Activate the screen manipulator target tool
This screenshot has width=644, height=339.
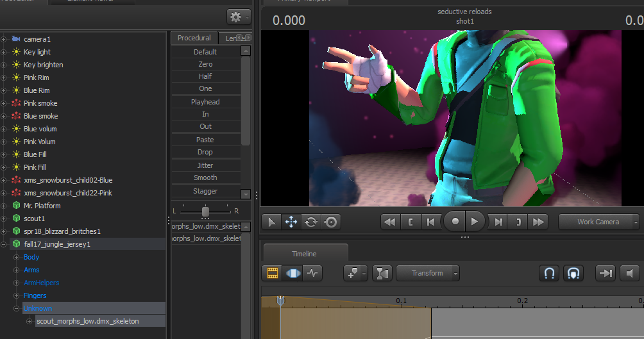point(330,222)
